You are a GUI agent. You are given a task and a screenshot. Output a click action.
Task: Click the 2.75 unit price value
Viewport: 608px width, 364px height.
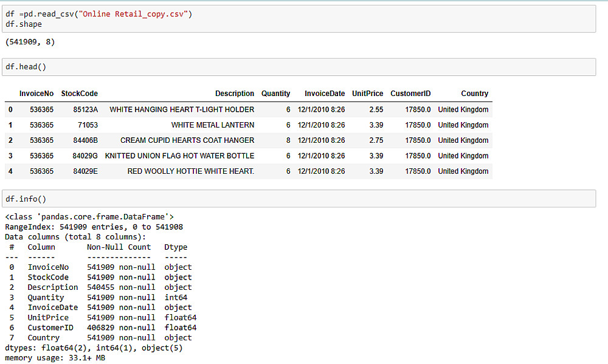click(376, 140)
